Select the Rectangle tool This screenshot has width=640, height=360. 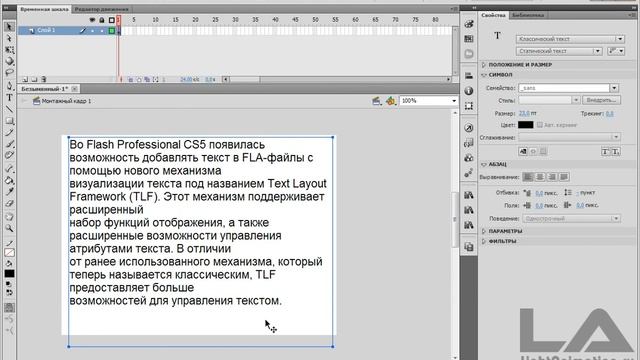pyautogui.click(x=9, y=121)
